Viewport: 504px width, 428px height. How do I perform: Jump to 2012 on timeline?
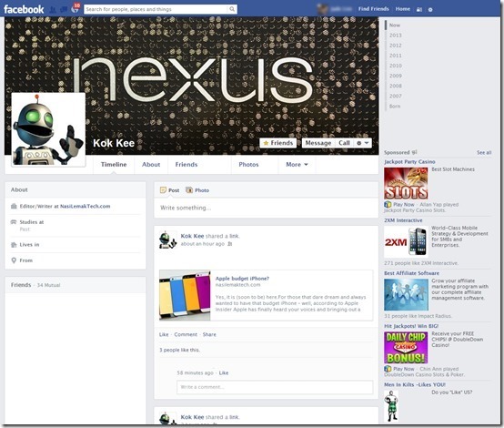click(396, 46)
